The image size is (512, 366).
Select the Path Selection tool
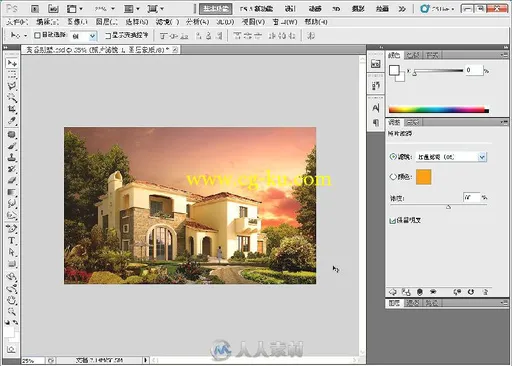(x=12, y=252)
